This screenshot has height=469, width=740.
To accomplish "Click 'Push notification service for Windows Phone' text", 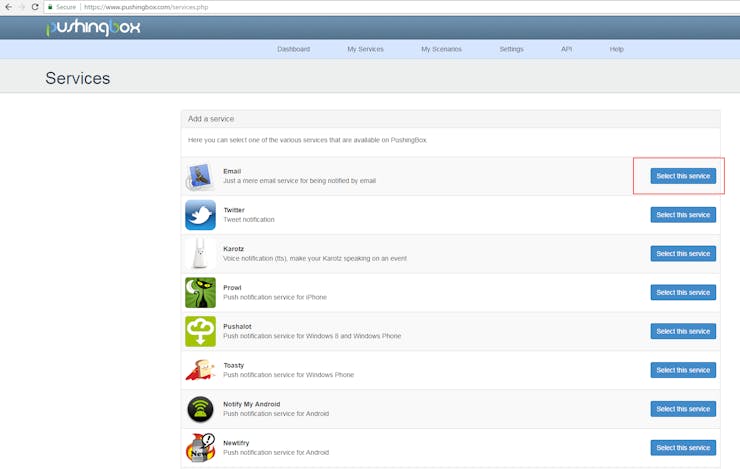I will [288, 375].
